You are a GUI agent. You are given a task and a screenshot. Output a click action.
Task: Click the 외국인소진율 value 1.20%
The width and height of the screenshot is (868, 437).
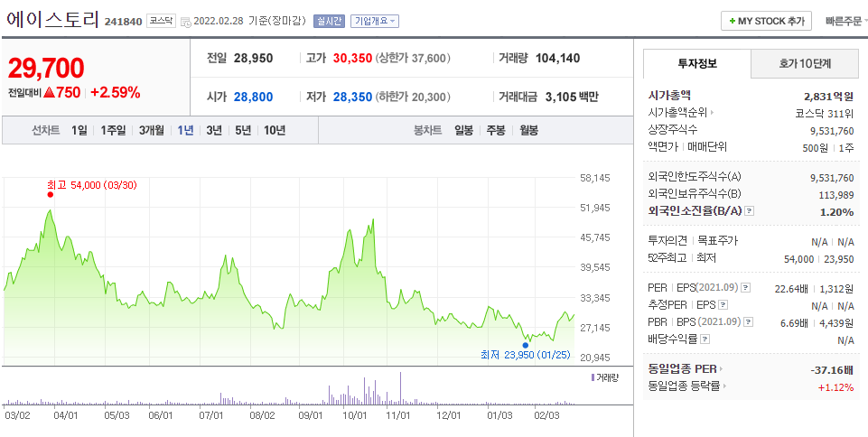point(837,212)
